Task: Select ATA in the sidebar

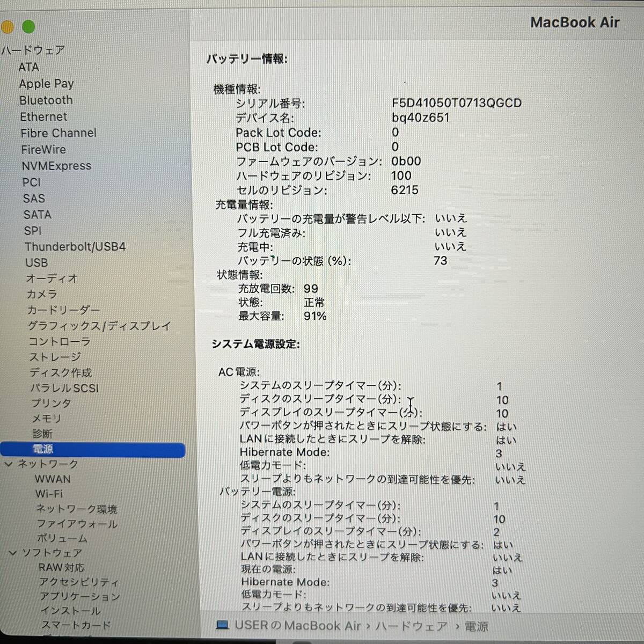Action: (x=28, y=67)
